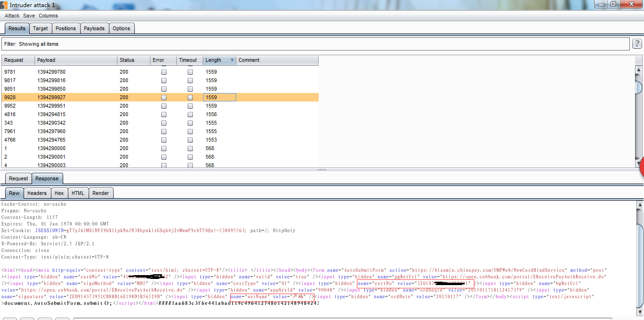Select the Render view tab
Viewport: 644px width, 320px height.
(100, 193)
